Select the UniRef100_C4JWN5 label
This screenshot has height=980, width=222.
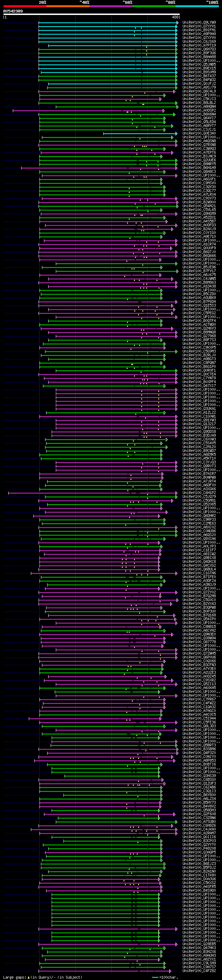pos(199,279)
